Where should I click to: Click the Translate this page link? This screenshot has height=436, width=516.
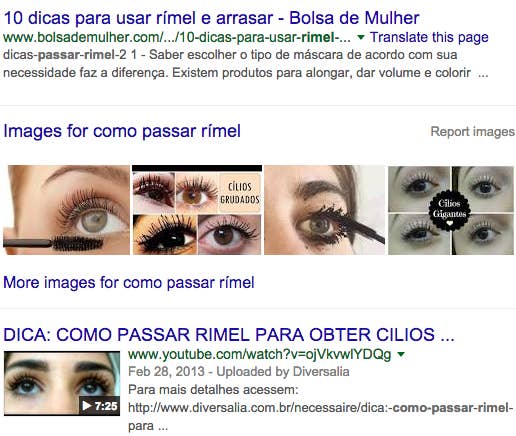(429, 37)
